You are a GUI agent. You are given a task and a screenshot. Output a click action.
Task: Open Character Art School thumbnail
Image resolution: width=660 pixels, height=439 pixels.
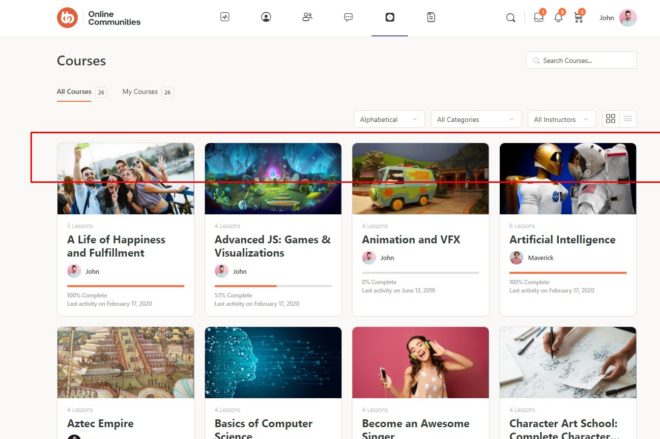point(568,362)
